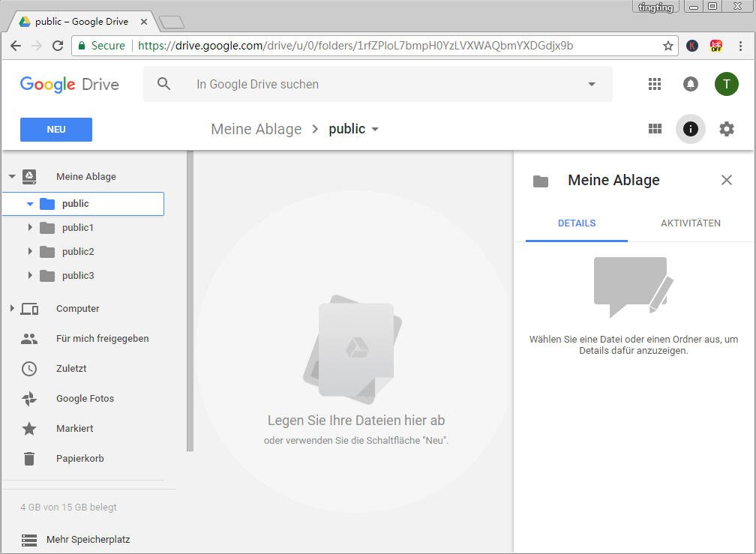Click the public1 folder icon
Viewport: 756px width, 554px height.
click(46, 227)
